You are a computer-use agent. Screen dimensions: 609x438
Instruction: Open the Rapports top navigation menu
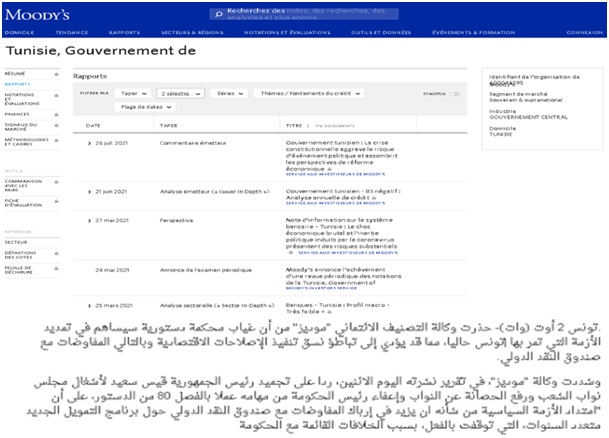pyautogui.click(x=124, y=33)
